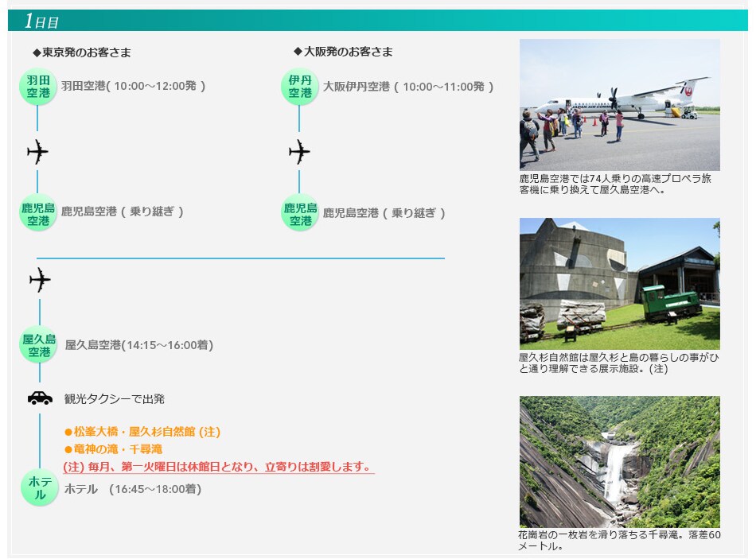Click the green 伊丹空港 circle badge
This screenshot has width=756, height=559.
[300, 87]
